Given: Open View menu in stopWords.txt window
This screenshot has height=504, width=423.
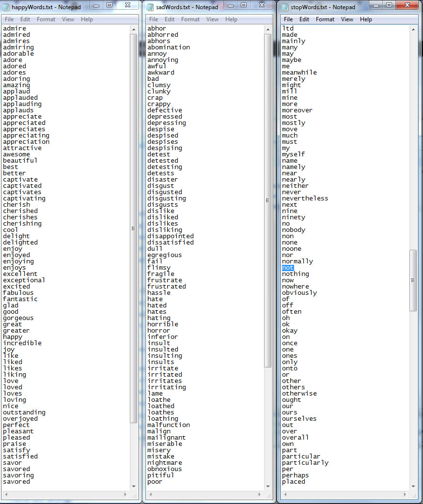Looking at the screenshot, I should point(347,19).
